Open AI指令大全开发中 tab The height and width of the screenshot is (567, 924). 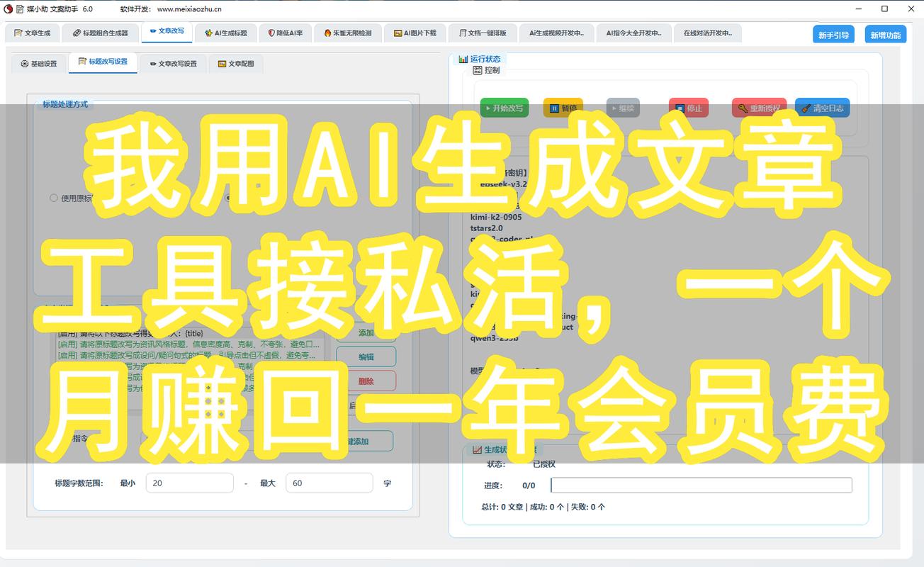click(x=633, y=33)
